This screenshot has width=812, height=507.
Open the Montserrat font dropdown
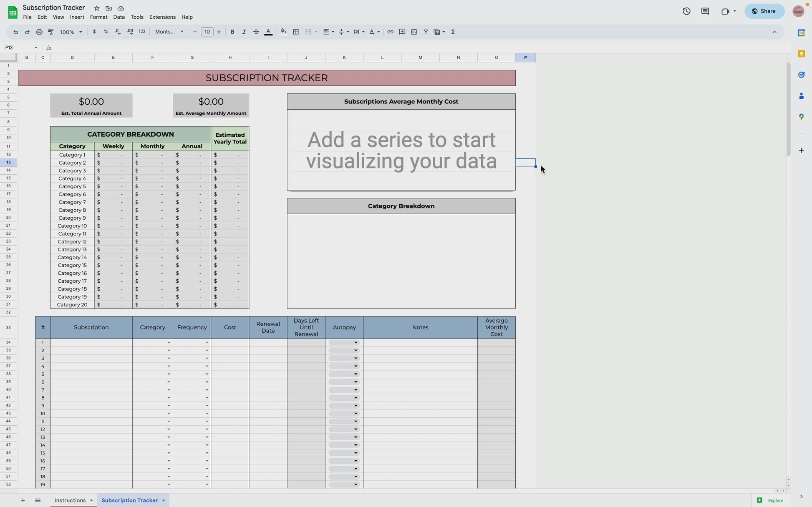169,32
